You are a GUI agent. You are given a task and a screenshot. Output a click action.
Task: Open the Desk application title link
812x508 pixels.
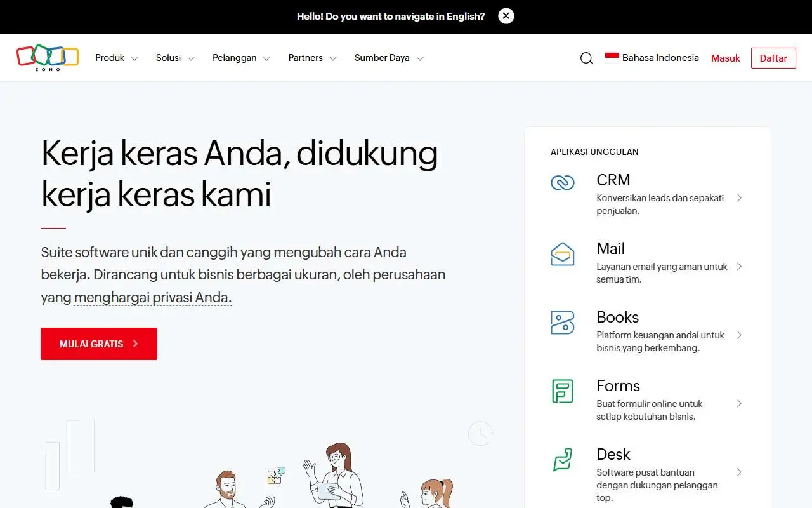613,454
